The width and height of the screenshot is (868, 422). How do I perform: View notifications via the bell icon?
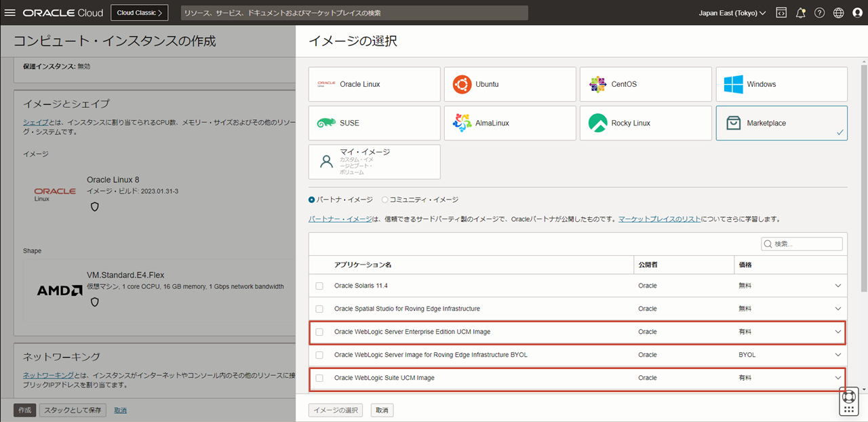800,12
